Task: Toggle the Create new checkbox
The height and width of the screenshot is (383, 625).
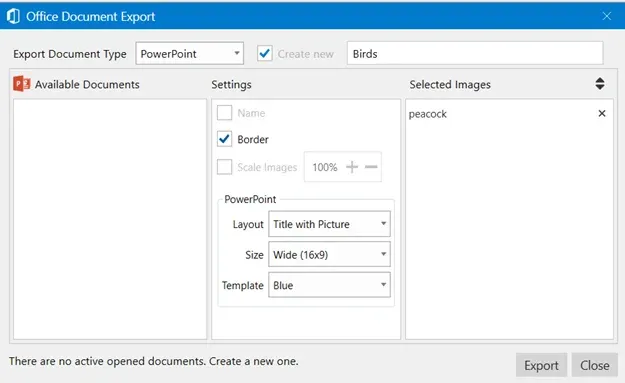Action: (265, 53)
